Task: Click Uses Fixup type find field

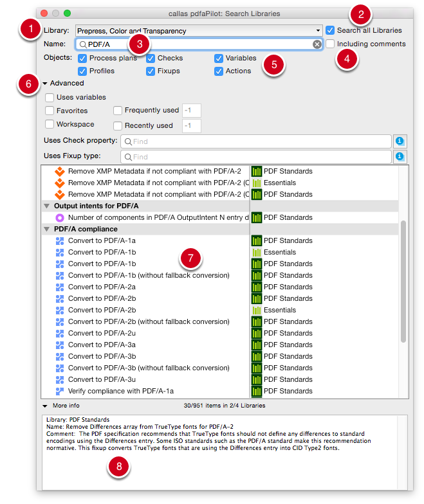Action: pyautogui.click(x=256, y=157)
